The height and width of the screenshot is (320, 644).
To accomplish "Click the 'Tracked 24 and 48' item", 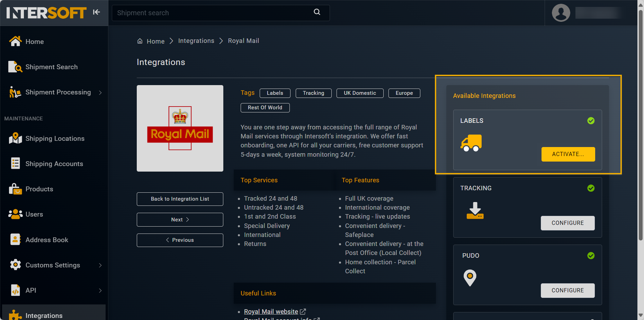I will tap(271, 199).
